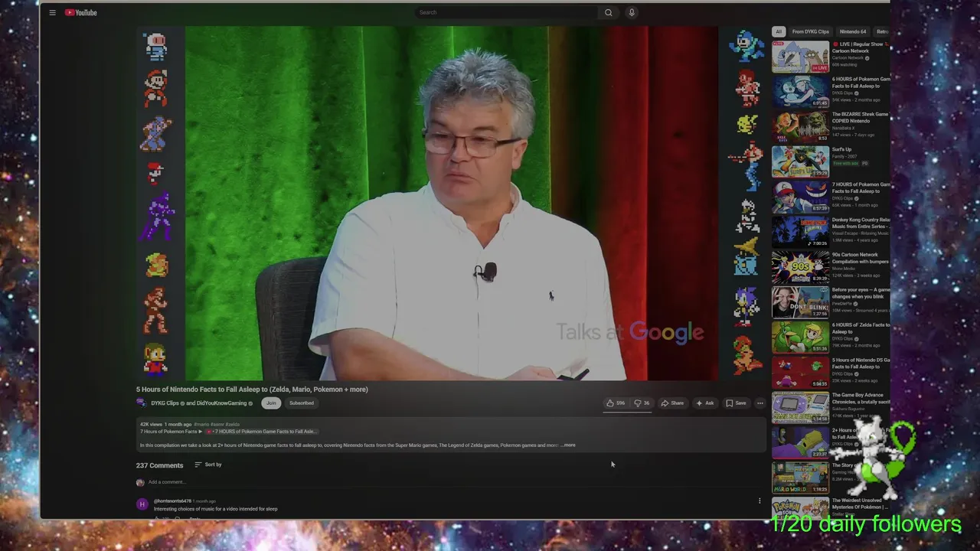
Task: Open the first comment's three-dot menu
Action: pos(759,501)
